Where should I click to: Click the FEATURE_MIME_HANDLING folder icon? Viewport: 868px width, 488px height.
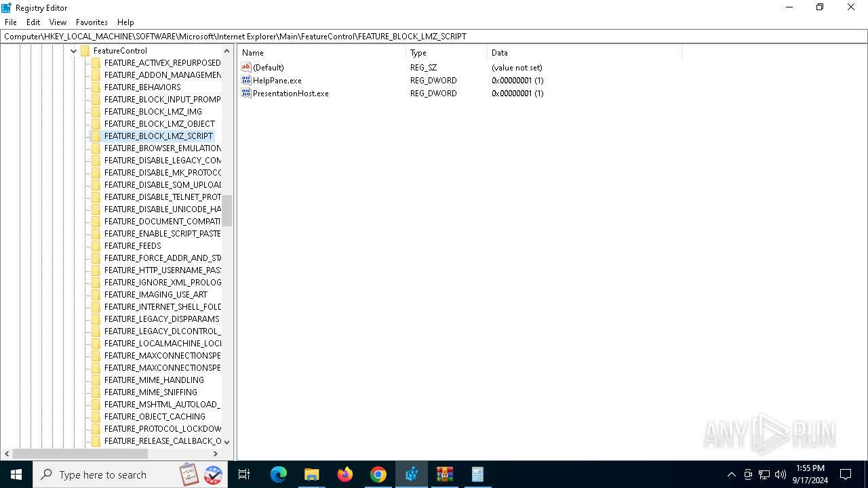coord(96,380)
